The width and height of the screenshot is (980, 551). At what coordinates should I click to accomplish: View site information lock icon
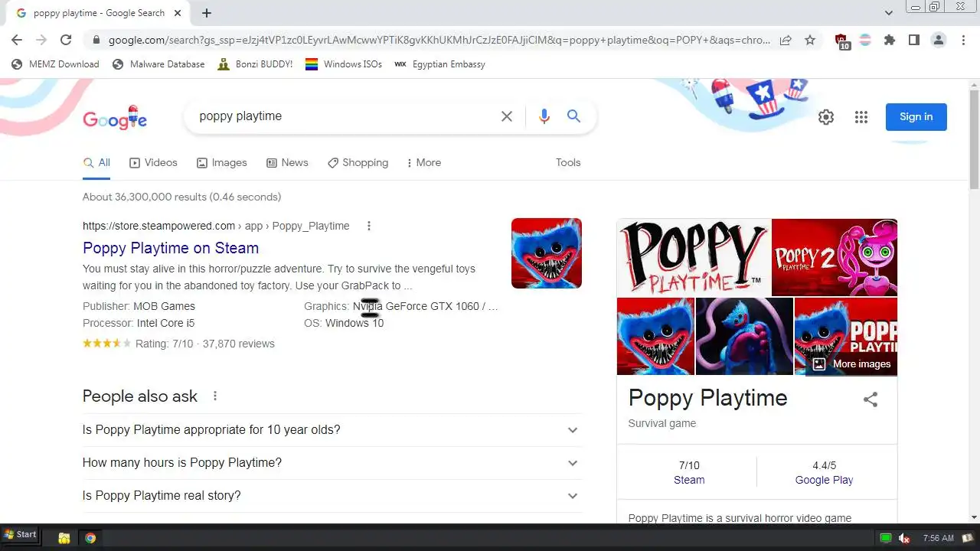point(96,40)
